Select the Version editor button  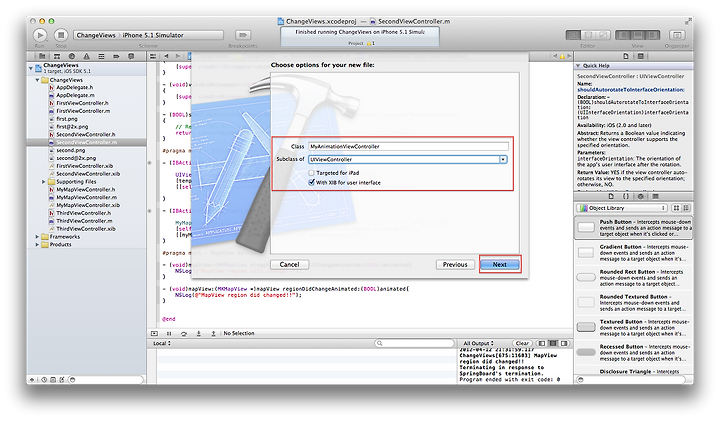pos(603,35)
